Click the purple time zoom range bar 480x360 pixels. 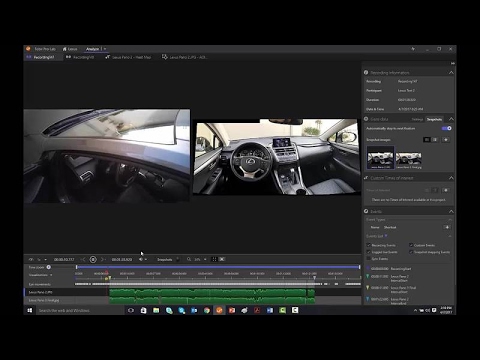pos(218,267)
